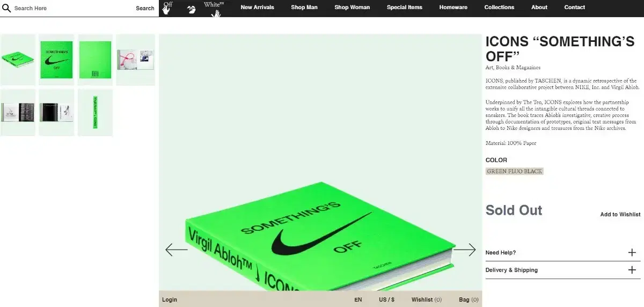The image size is (644, 307).
Task: Open Wishlist (0) in bottom bar
Action: coord(427,299)
